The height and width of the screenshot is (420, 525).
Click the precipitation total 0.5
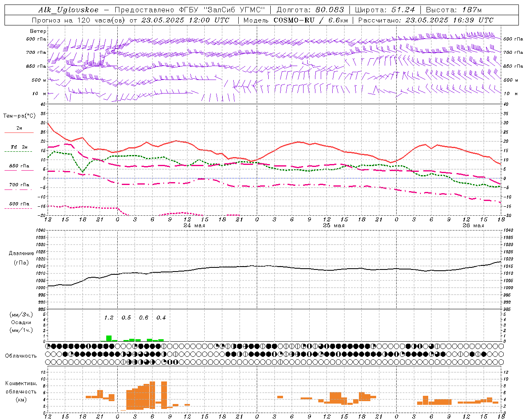click(126, 318)
